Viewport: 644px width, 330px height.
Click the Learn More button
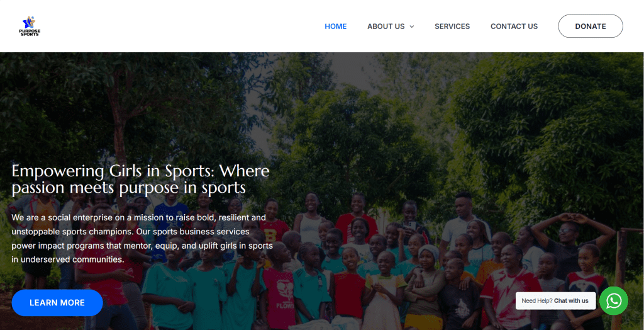(x=57, y=303)
